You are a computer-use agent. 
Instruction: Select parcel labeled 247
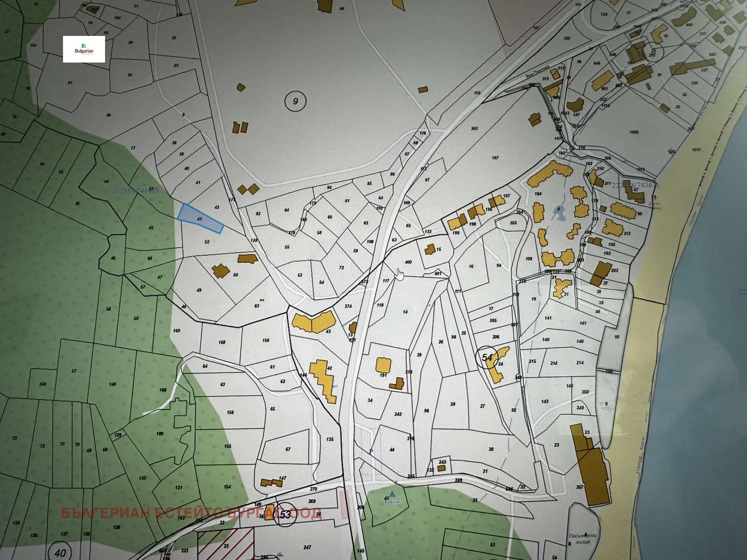(307, 547)
